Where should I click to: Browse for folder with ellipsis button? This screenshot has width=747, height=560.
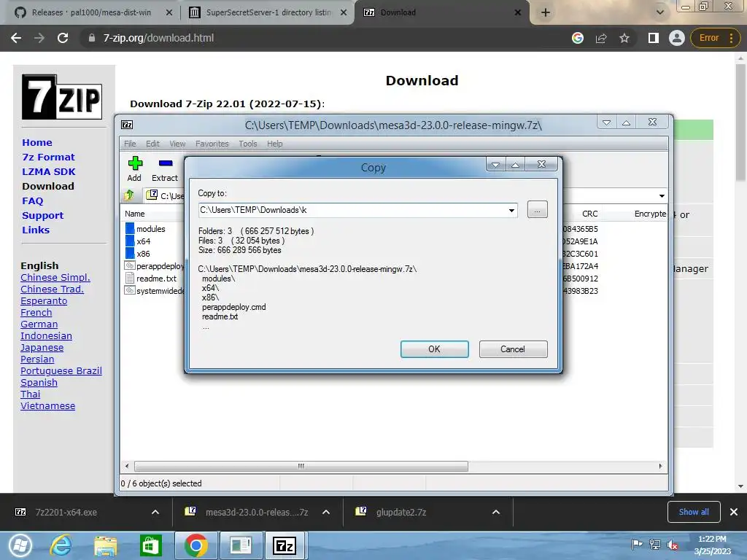(538, 209)
